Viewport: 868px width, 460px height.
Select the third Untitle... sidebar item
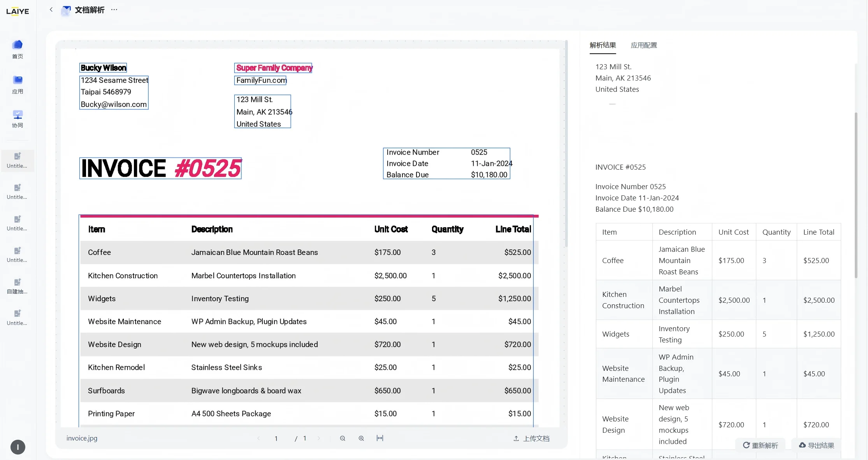click(18, 223)
